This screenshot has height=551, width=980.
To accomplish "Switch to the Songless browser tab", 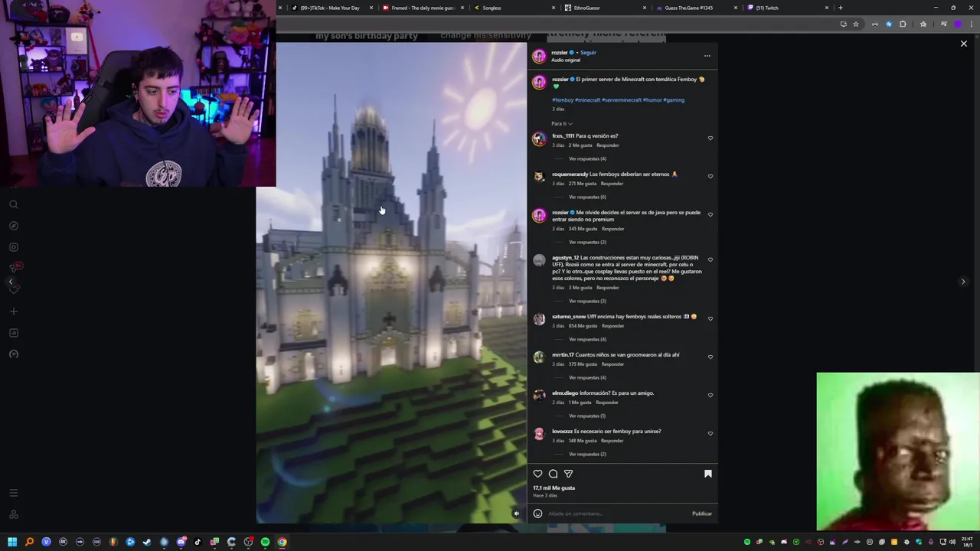I will click(513, 8).
